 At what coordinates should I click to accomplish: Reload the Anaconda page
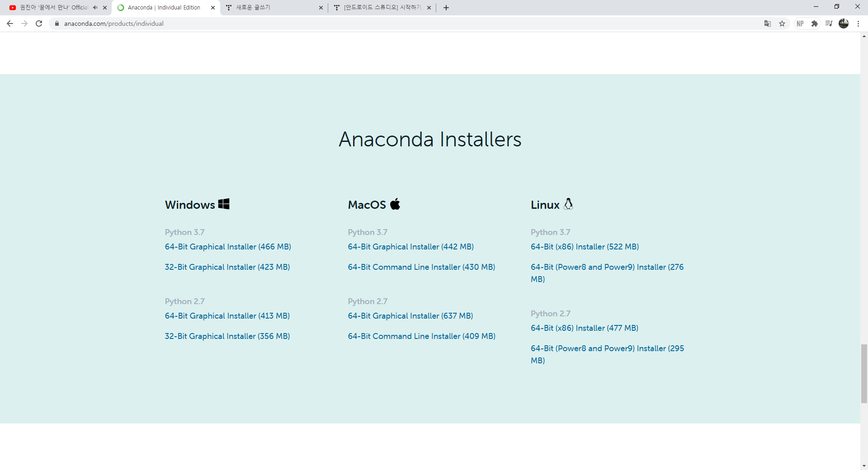[x=39, y=23]
